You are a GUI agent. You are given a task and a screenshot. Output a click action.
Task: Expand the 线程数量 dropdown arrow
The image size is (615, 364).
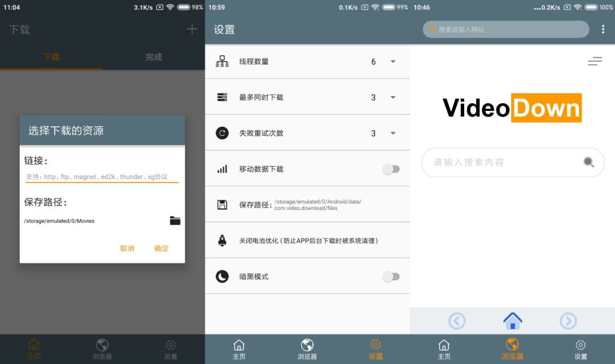[x=393, y=61]
